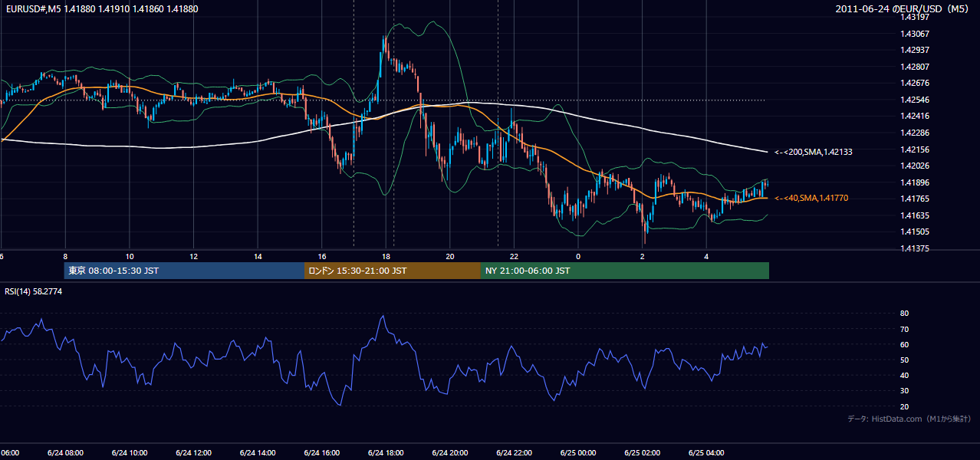Click the 6/24 08:00 time axis label
Viewport: 980px width, 460px height.
click(x=65, y=452)
